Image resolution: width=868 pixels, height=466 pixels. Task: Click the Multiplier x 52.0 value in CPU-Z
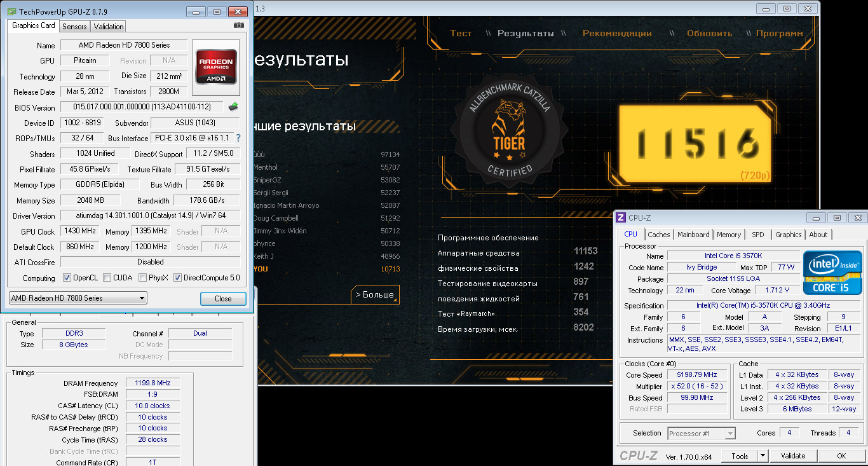click(x=697, y=387)
